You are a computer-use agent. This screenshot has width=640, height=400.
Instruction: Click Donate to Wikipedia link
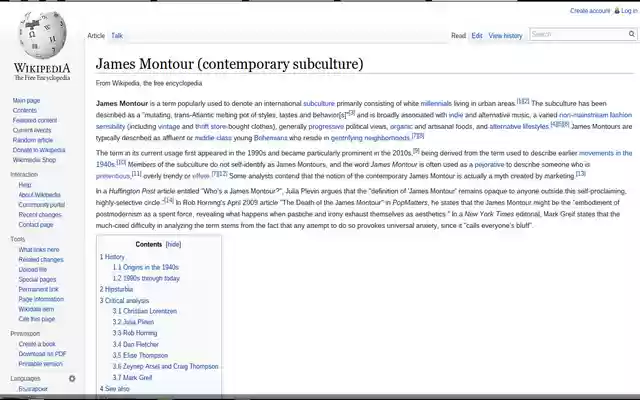point(39,150)
